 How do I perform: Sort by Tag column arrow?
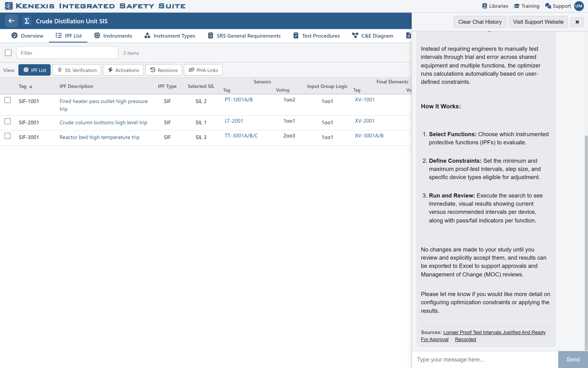pos(31,86)
